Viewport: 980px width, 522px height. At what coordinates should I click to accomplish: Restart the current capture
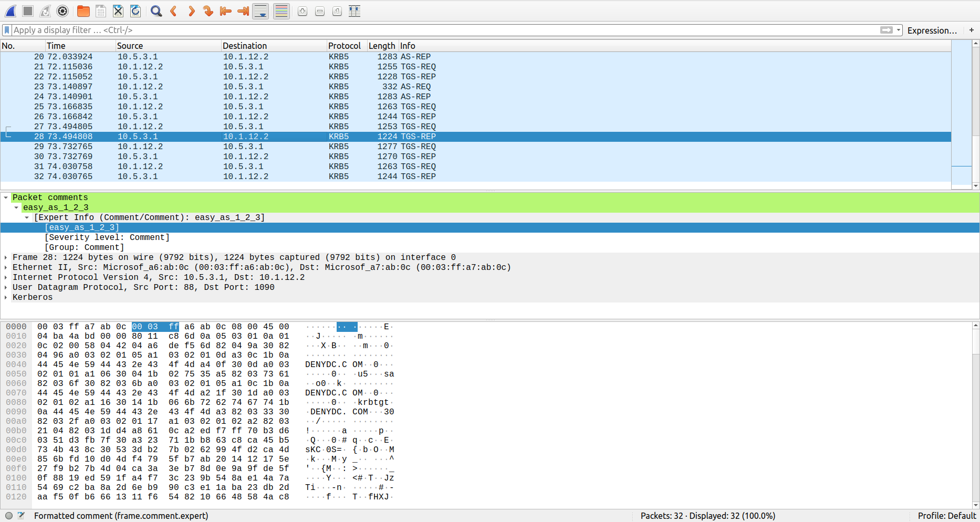(x=46, y=11)
